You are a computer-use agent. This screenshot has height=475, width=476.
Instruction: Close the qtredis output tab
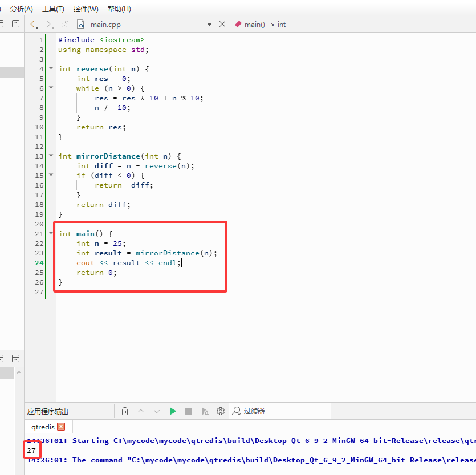coord(61,427)
